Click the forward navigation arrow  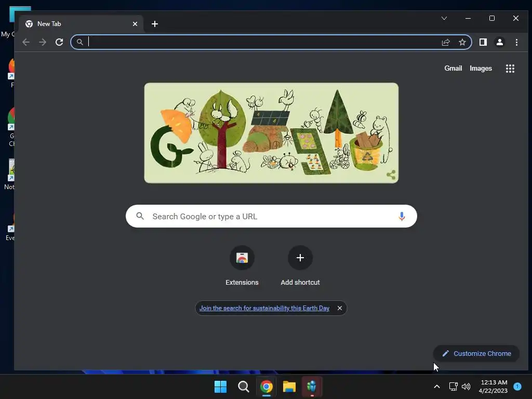43,42
